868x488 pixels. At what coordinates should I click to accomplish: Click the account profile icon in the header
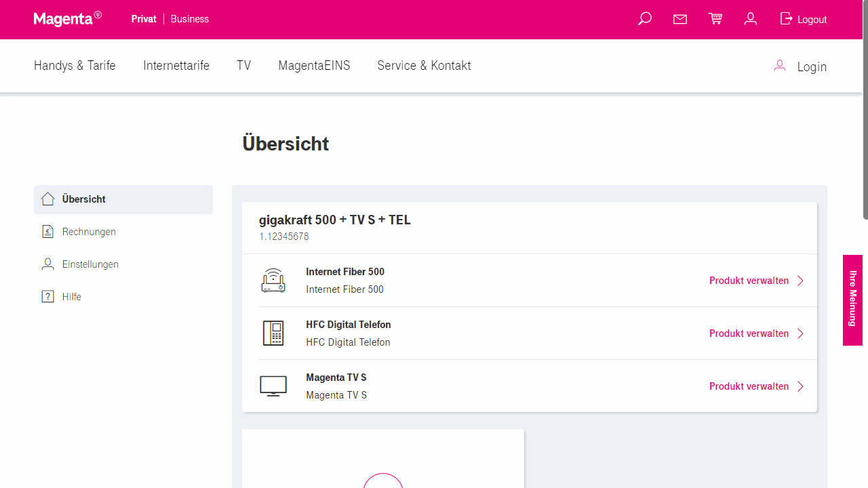click(x=750, y=19)
